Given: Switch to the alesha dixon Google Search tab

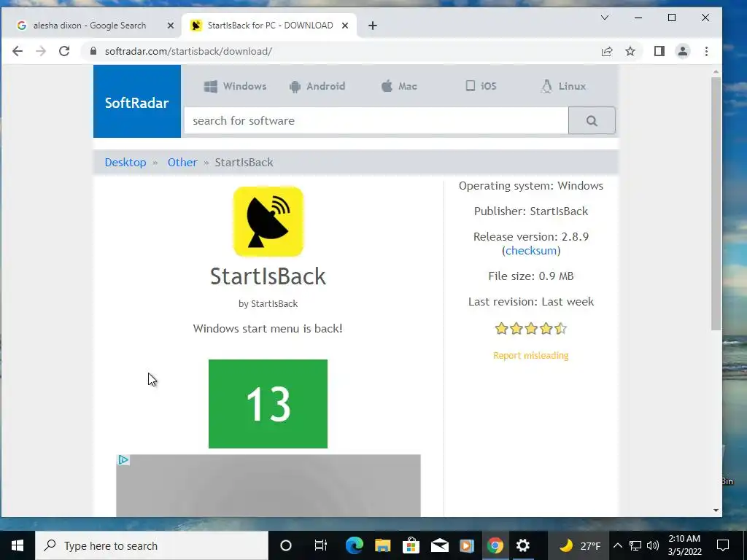Looking at the screenshot, I should (x=90, y=26).
